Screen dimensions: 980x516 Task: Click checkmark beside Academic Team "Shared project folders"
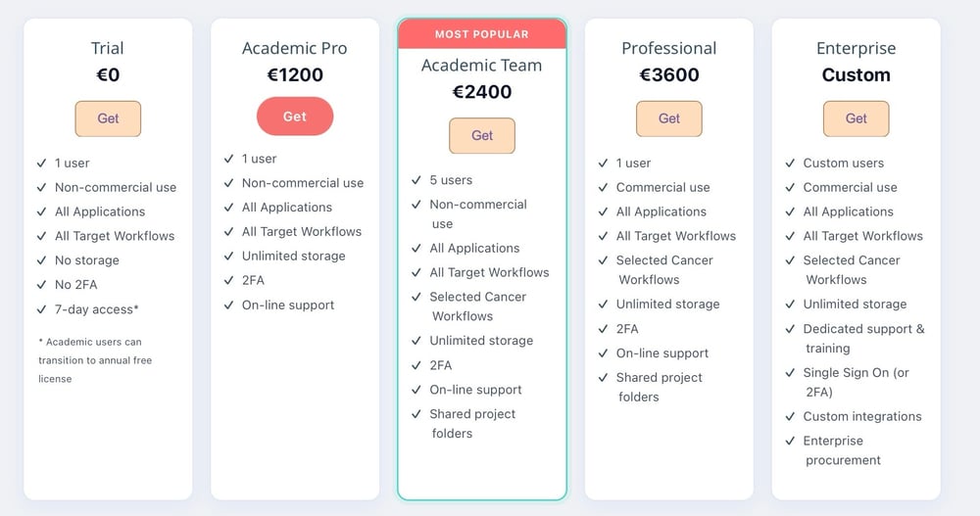pyautogui.click(x=416, y=414)
